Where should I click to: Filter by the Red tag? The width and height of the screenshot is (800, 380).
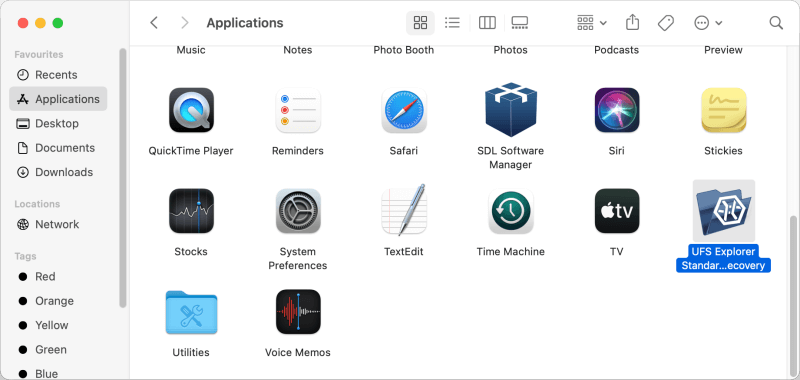(58, 276)
